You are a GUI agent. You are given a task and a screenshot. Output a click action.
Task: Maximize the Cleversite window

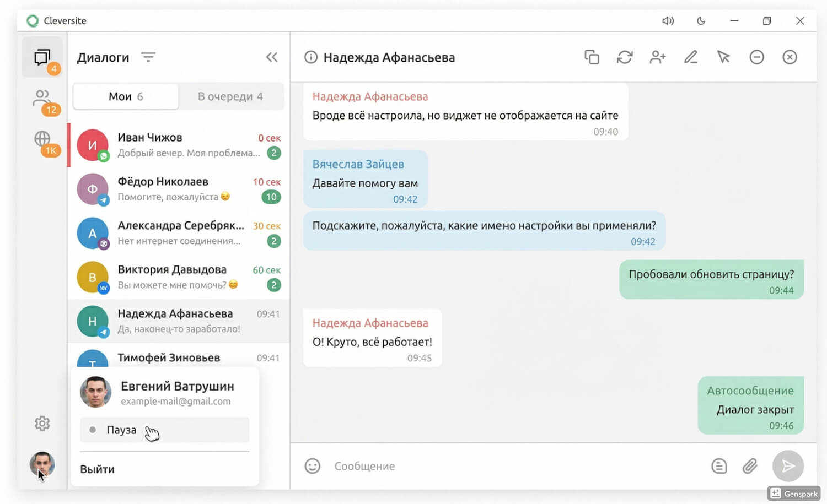(x=767, y=21)
